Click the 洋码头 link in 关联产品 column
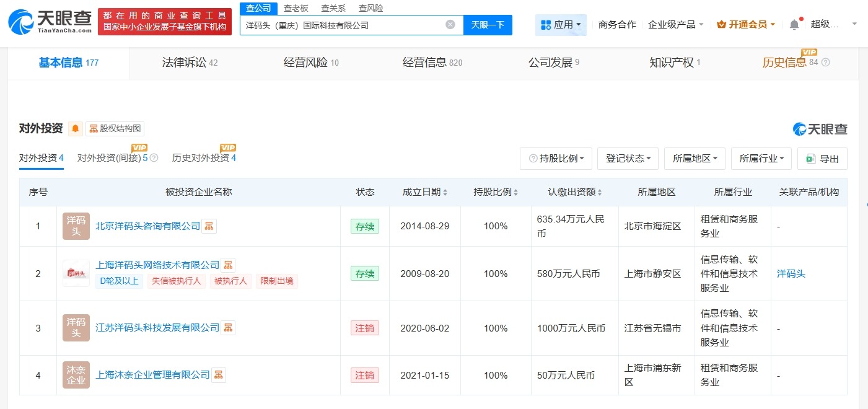Screen dimensions: 868x409 coord(791,273)
